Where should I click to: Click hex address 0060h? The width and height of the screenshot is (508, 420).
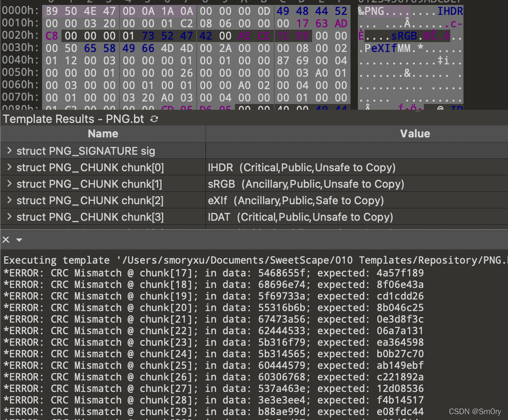[x=21, y=85]
